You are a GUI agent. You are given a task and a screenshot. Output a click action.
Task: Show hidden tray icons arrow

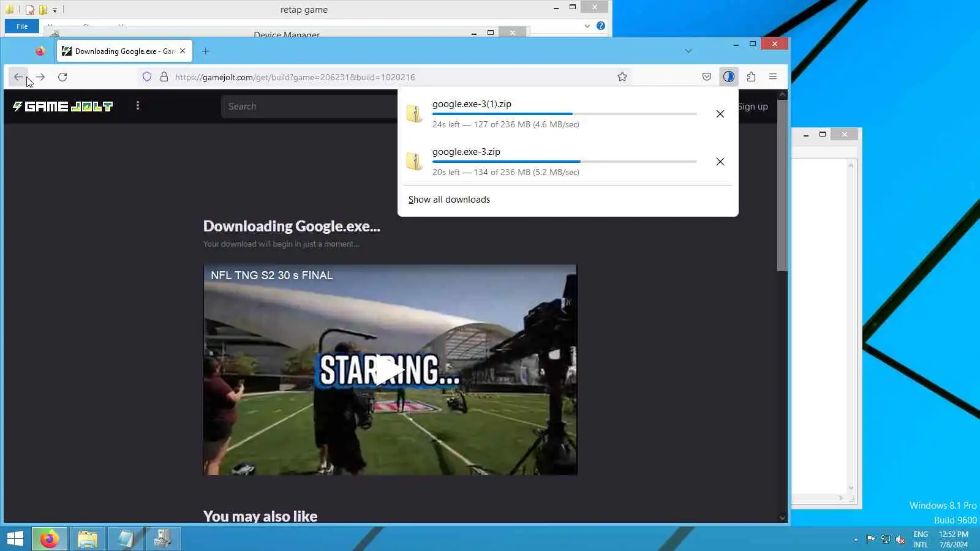click(x=856, y=539)
